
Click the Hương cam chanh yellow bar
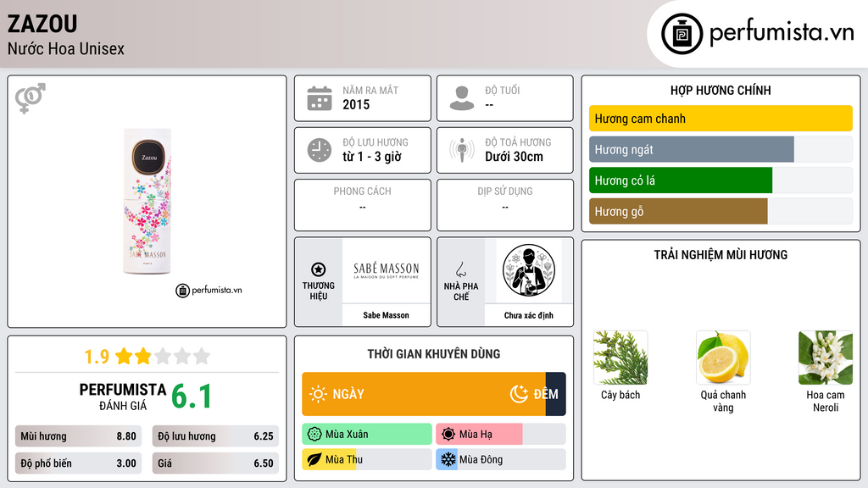721,119
